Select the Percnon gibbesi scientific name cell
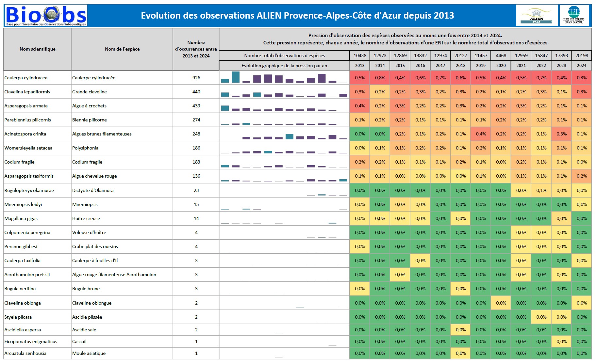Viewport: 597px width, 364px height. 21,247
